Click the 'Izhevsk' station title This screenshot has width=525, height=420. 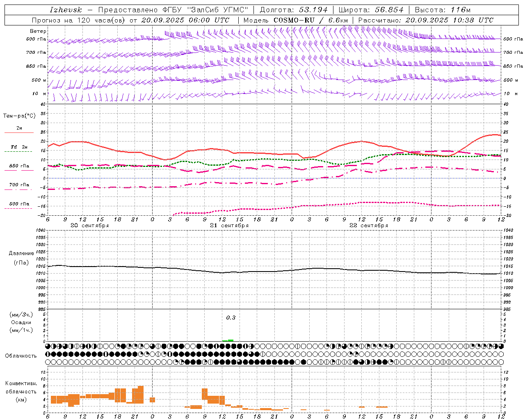tap(66, 10)
